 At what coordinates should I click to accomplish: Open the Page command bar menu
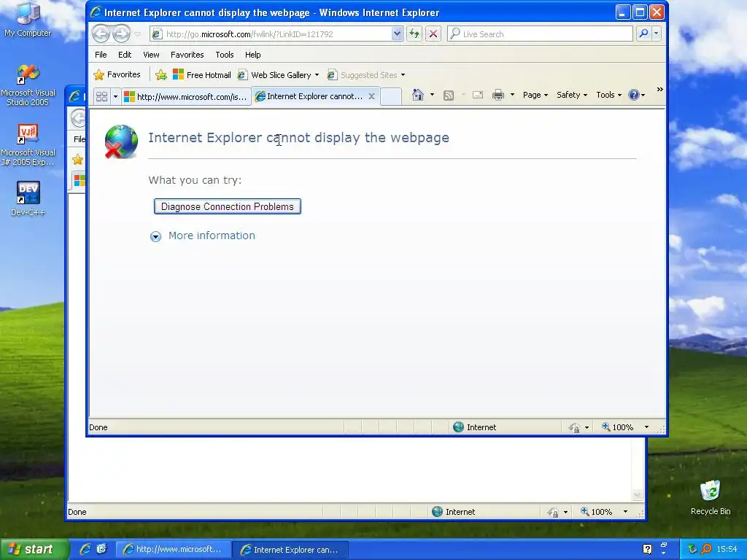point(535,95)
